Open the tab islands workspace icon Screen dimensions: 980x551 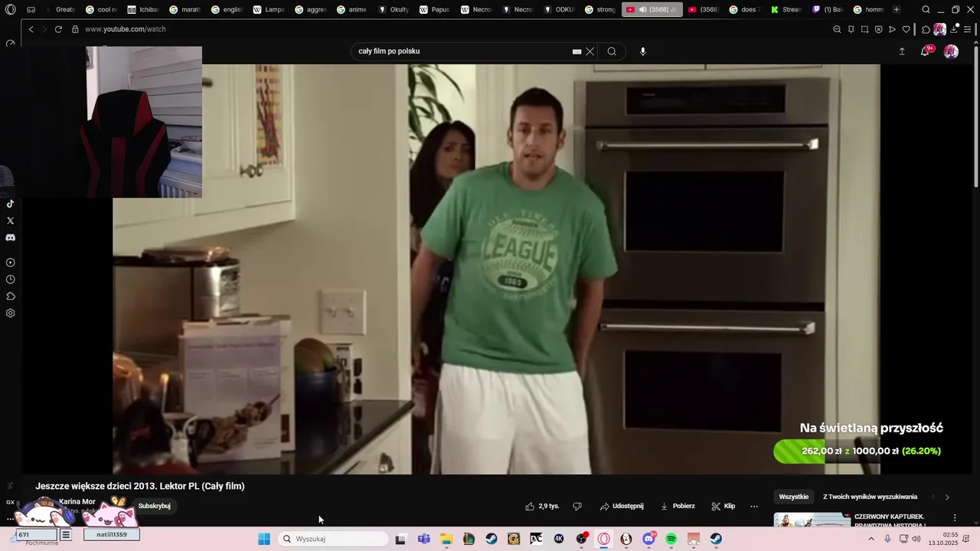(x=31, y=10)
